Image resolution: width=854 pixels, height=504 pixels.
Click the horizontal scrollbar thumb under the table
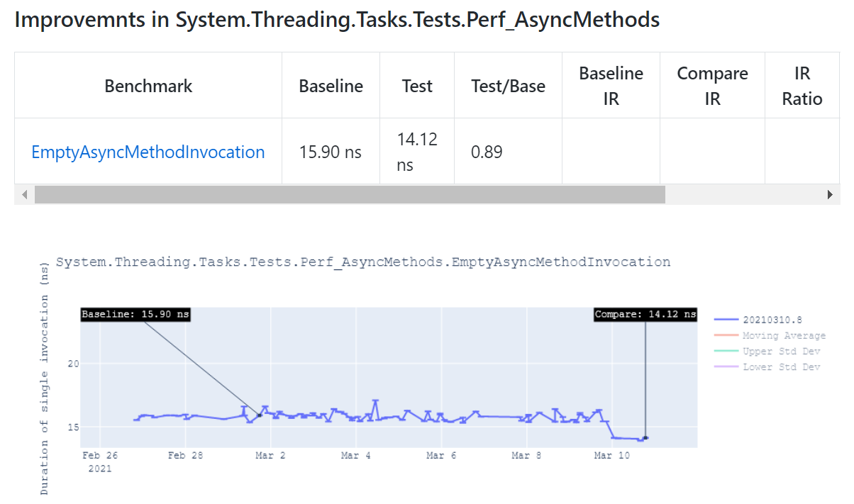pyautogui.click(x=350, y=195)
